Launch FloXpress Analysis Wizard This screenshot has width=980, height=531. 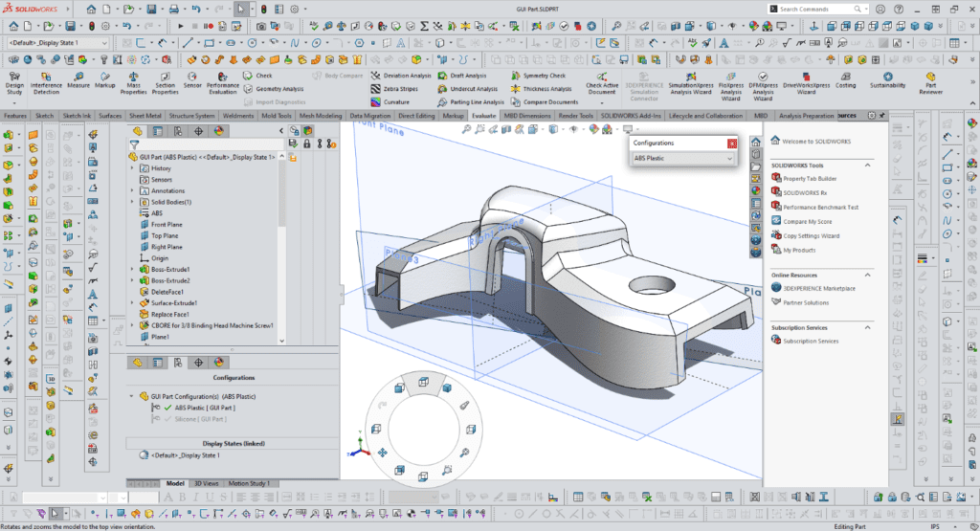730,85
